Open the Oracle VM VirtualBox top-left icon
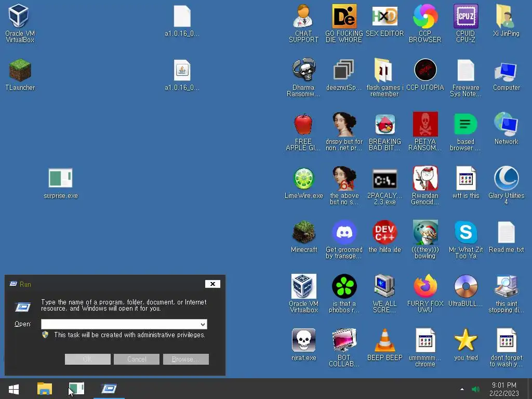The height and width of the screenshot is (399, 532). pos(19,16)
